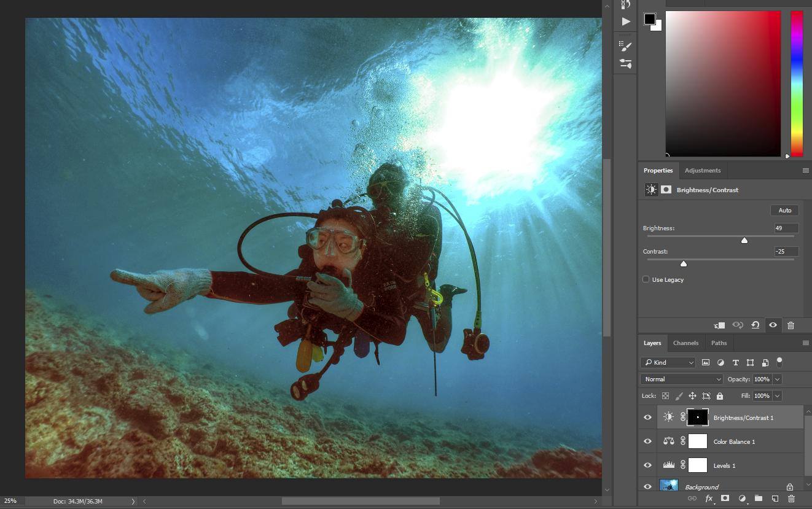Select the Background layer thumbnail

pyautogui.click(x=668, y=486)
